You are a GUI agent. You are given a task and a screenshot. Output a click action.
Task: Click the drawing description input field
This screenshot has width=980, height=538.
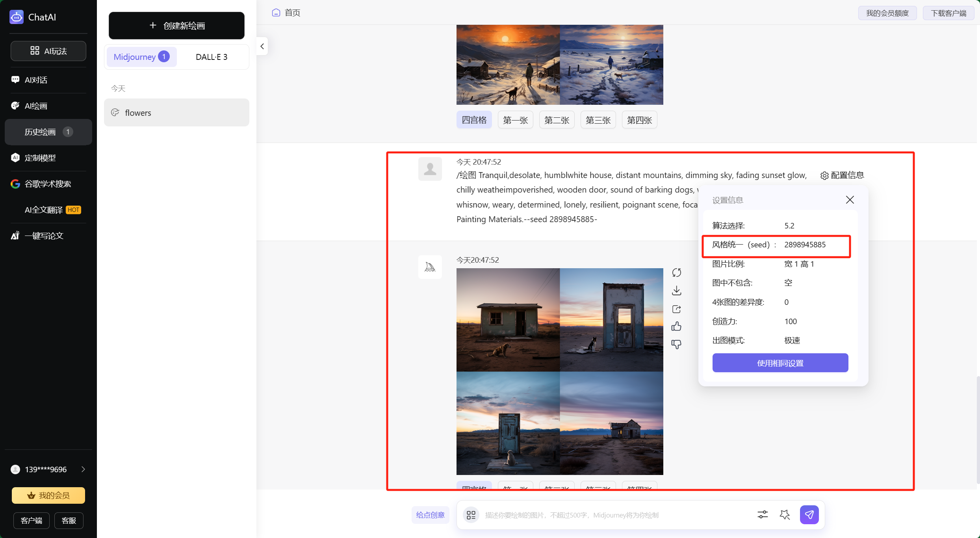click(614, 515)
